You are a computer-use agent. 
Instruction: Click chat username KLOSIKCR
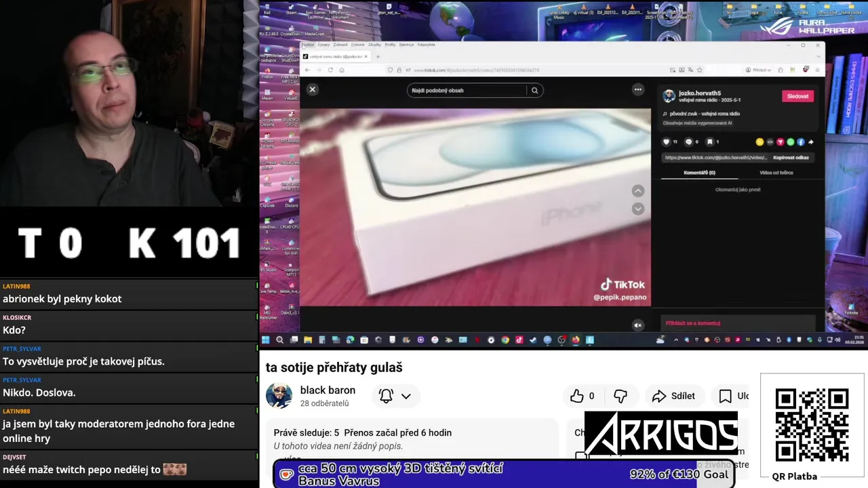pos(17,317)
